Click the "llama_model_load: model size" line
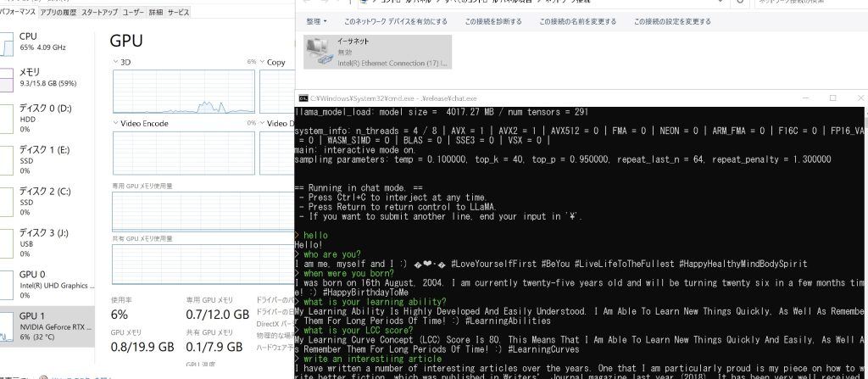 tap(441, 112)
